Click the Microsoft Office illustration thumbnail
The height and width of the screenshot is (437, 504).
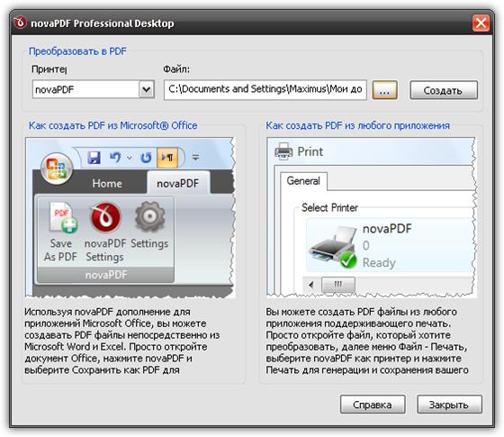[x=130, y=217]
